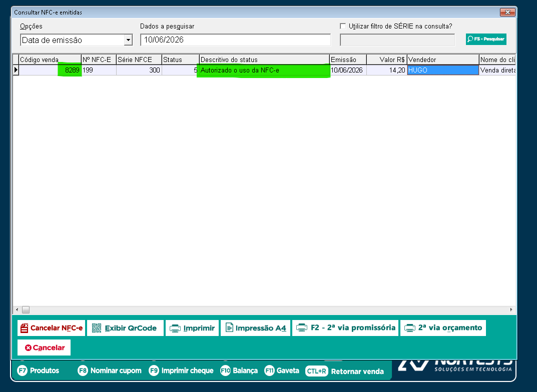Select the HUGO vendedor cell
The height and width of the screenshot is (392, 537).
click(x=443, y=70)
